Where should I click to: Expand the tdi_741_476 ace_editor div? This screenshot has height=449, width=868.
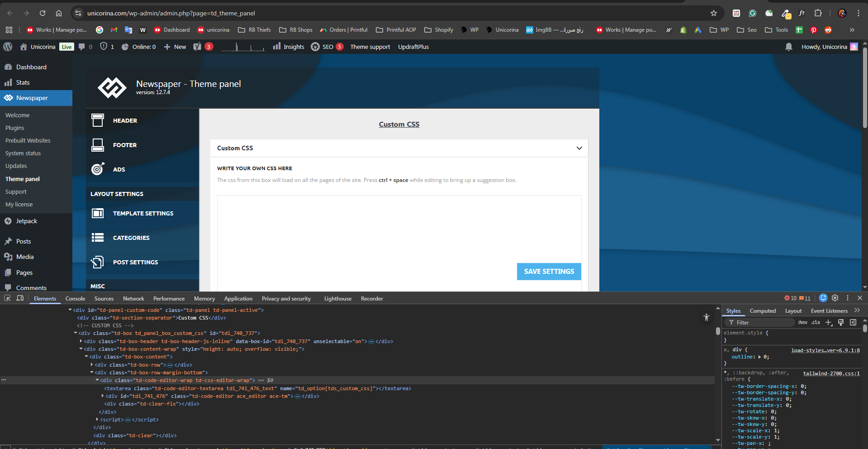coord(103,396)
